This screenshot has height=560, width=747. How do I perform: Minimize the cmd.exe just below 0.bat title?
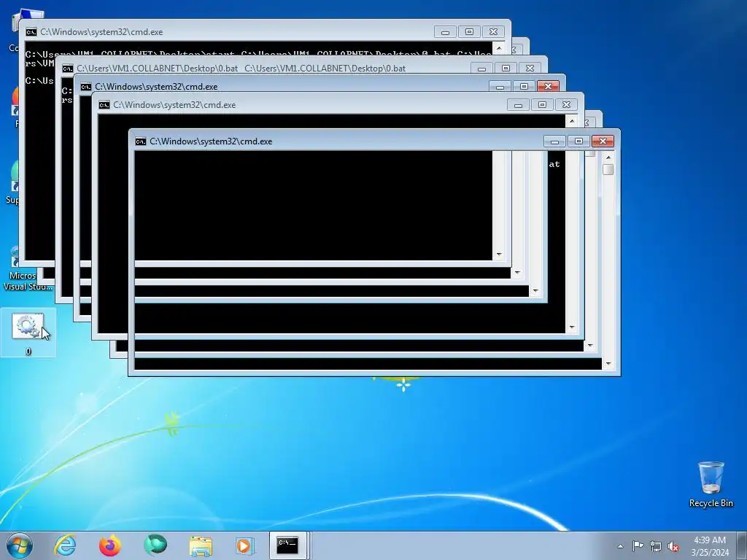coord(500,87)
